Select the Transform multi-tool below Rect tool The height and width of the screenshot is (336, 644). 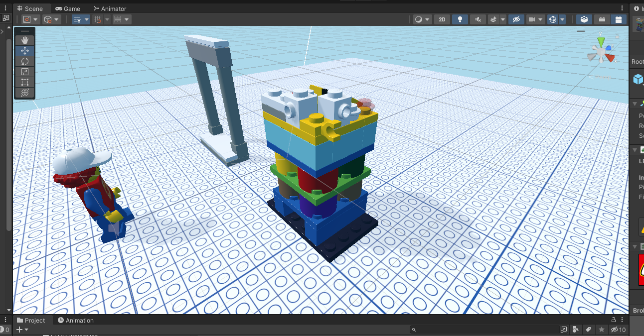click(x=24, y=92)
